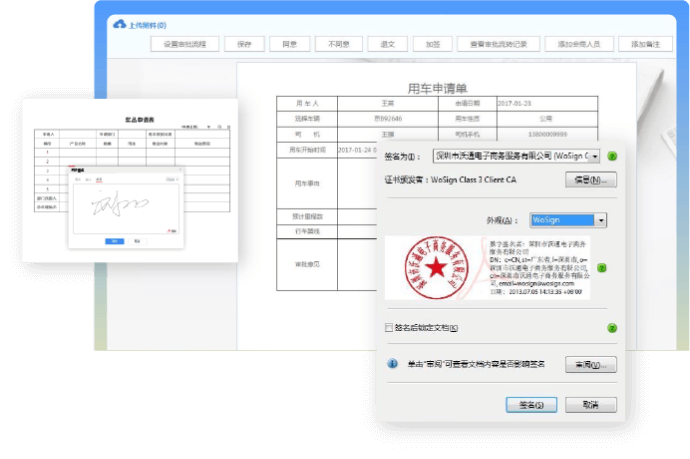Image resolution: width=690 pixels, height=459 pixels.
Task: Click the upload attachment cloud icon
Action: click(x=121, y=23)
